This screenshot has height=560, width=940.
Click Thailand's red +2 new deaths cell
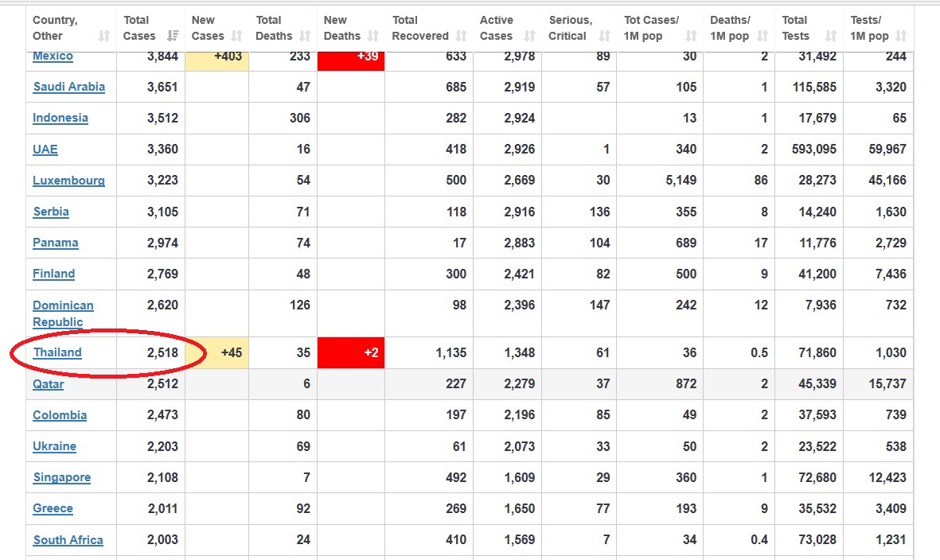[351, 352]
